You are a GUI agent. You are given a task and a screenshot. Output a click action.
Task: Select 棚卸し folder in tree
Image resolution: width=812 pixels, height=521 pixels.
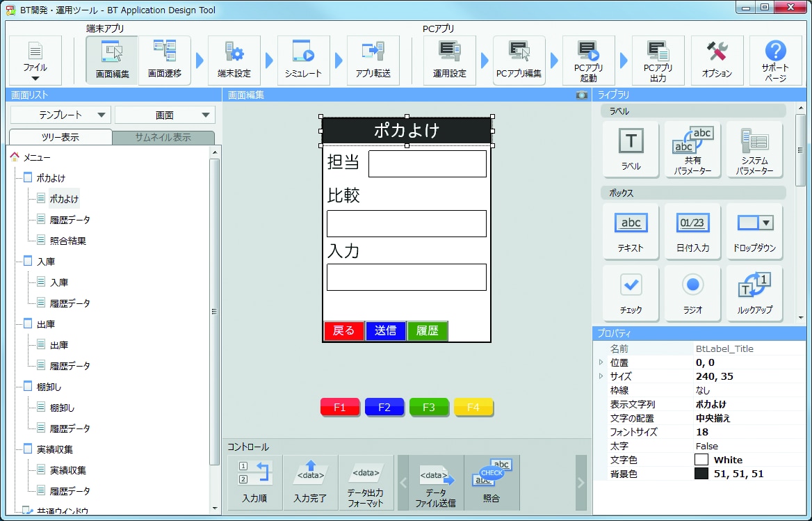click(49, 387)
